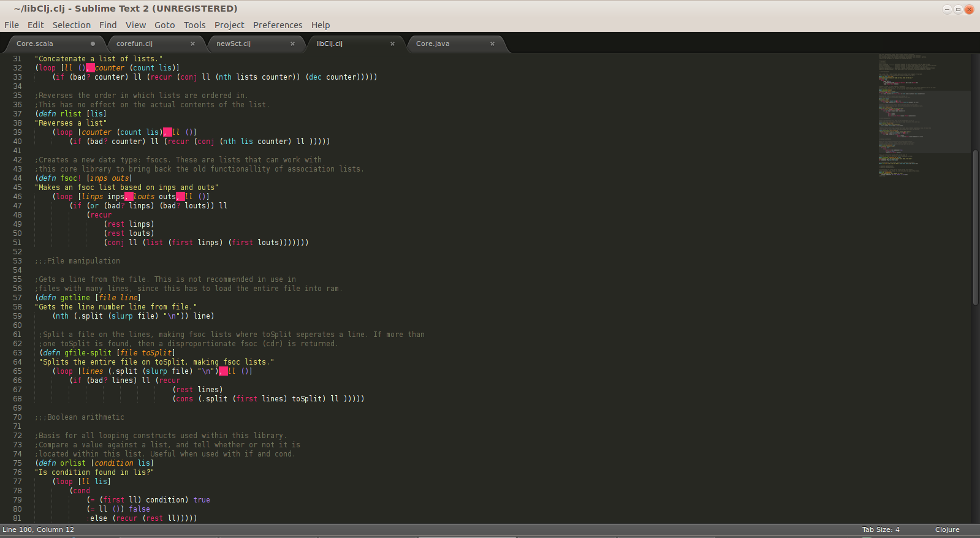Click line number 60 in the gutter
This screenshot has height=538, width=980.
click(17, 325)
